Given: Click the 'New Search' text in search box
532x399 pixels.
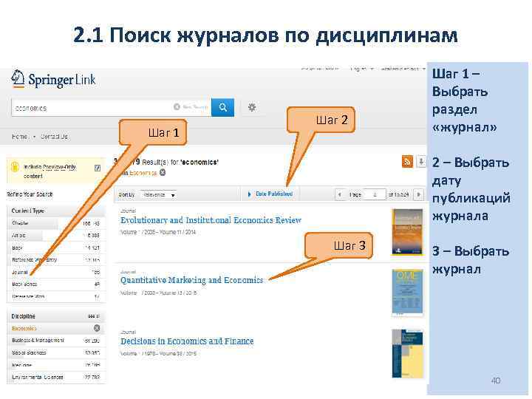Looking at the screenshot, I should (x=195, y=107).
